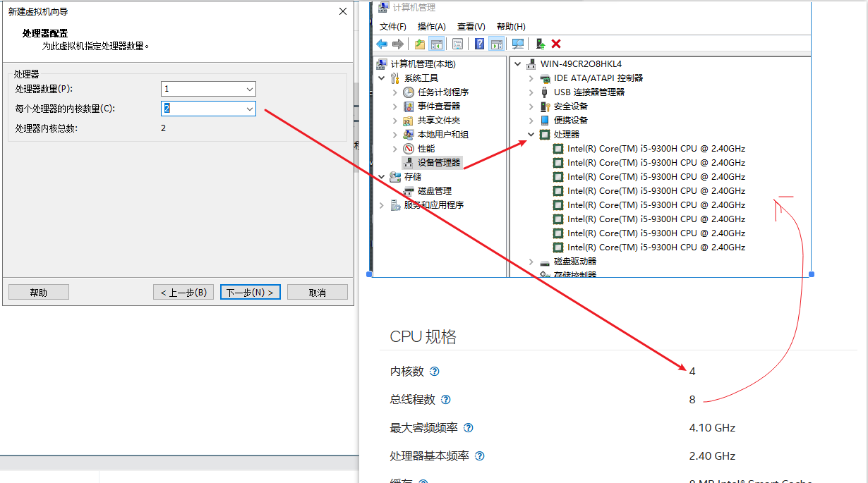Click the help icon beside 总线程数
Image resolution: width=868 pixels, height=483 pixels.
click(445, 400)
